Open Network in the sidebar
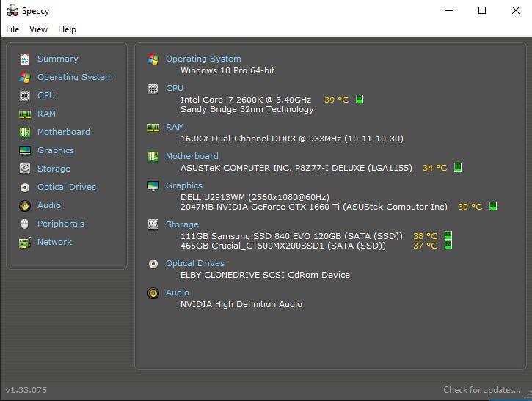This screenshot has height=401, width=532. pyautogui.click(x=54, y=242)
